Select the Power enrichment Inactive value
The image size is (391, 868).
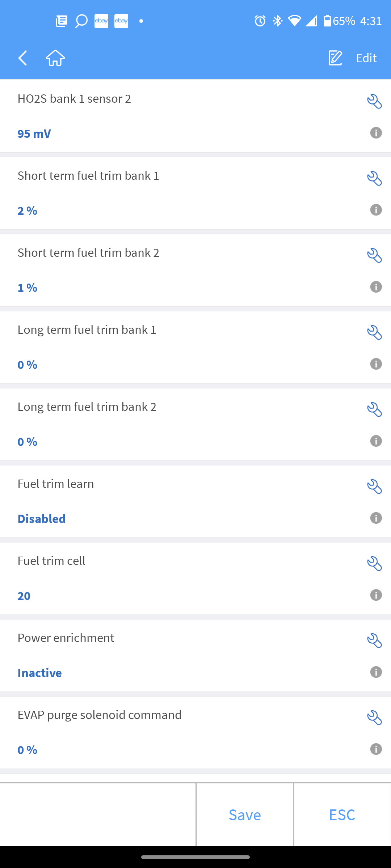tap(39, 673)
